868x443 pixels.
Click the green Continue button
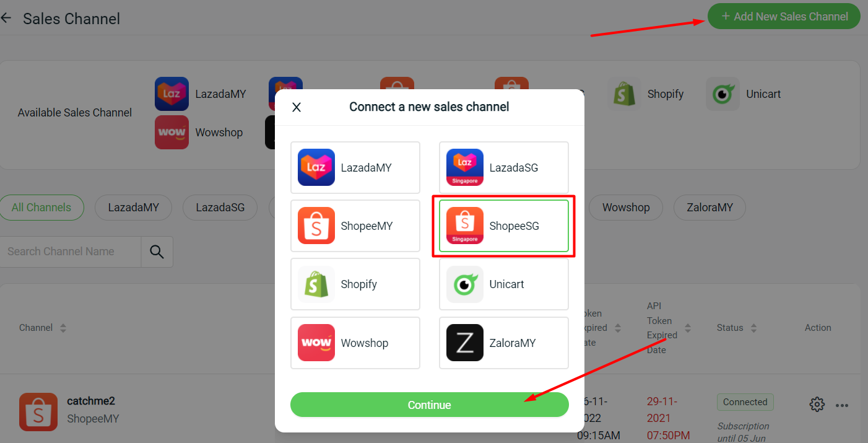tap(430, 405)
